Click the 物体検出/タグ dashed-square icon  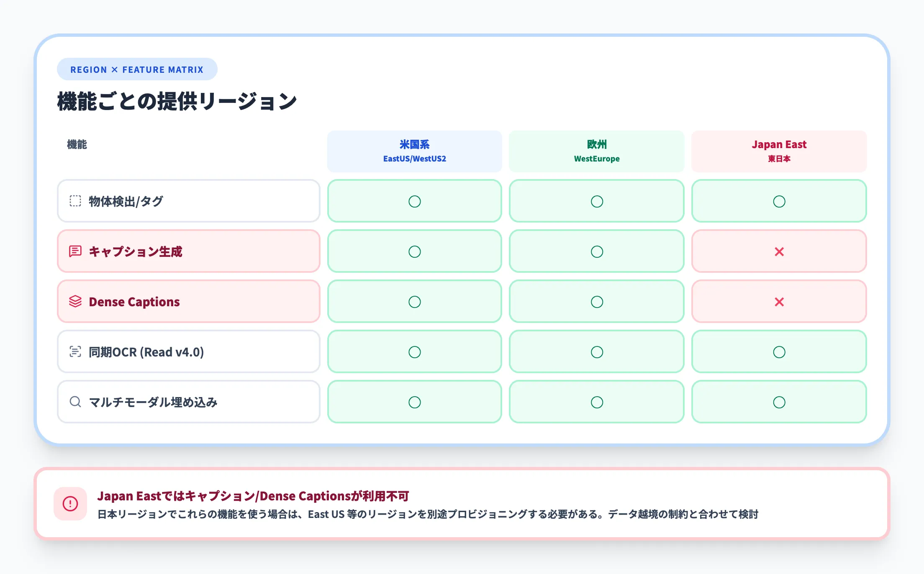pos(75,201)
